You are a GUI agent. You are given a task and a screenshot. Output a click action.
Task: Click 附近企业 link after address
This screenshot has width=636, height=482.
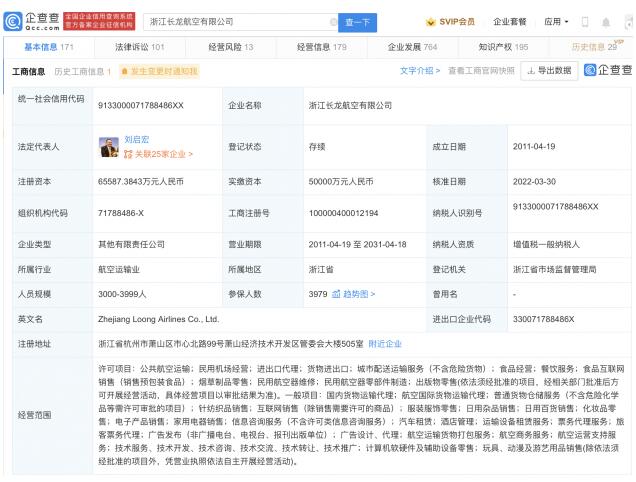click(385, 344)
